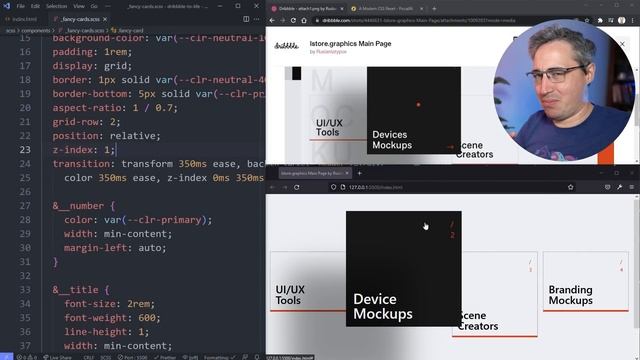
Task: Click the SCSS language mode indicator
Action: click(105, 357)
